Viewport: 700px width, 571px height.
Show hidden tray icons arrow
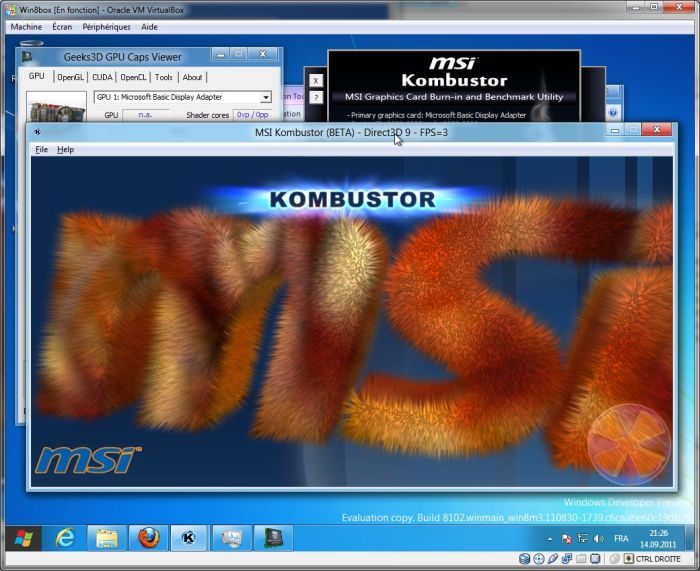[x=550, y=539]
